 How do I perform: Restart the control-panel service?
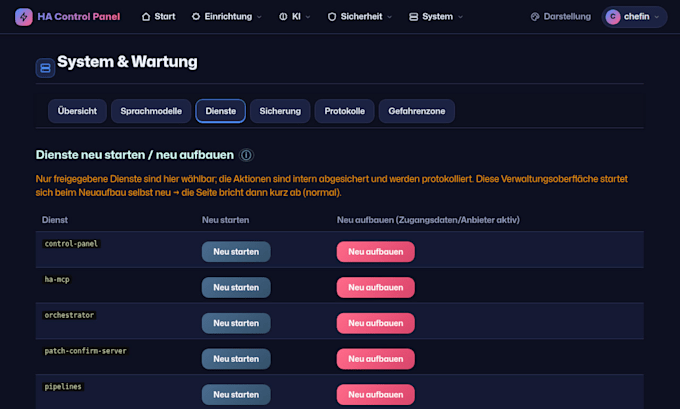236,252
